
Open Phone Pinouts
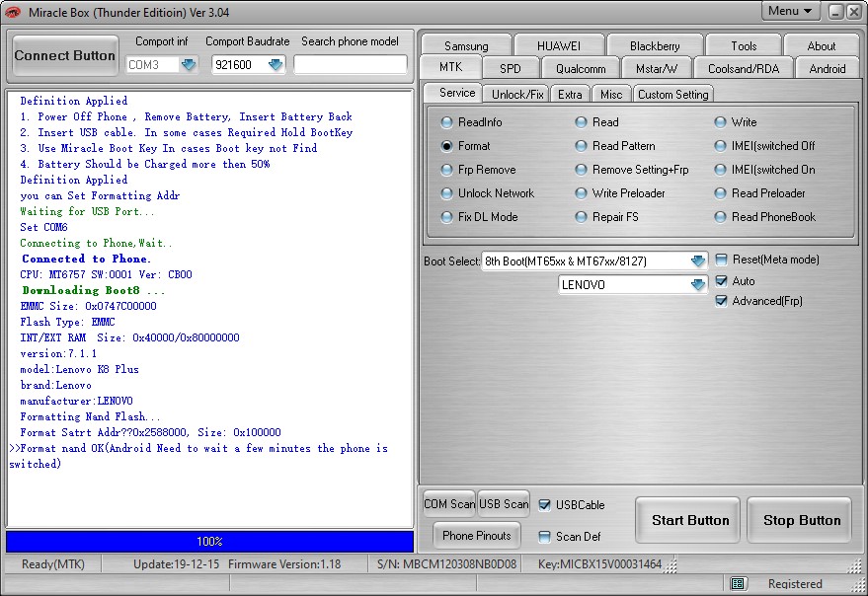pos(477,536)
